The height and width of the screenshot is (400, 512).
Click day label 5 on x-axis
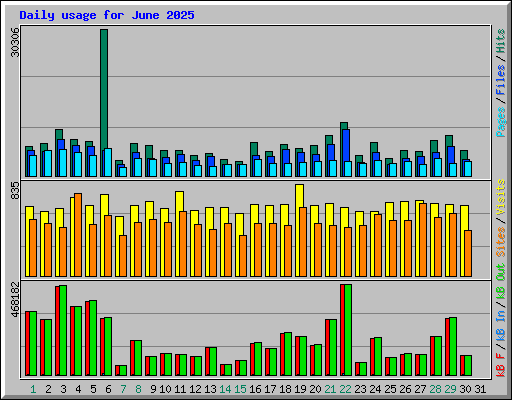coord(93,389)
